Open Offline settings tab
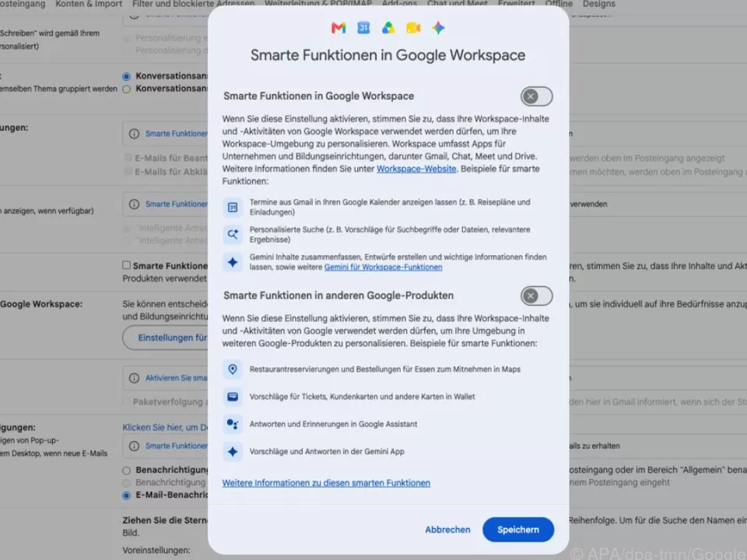747x560 pixels. pos(559,4)
